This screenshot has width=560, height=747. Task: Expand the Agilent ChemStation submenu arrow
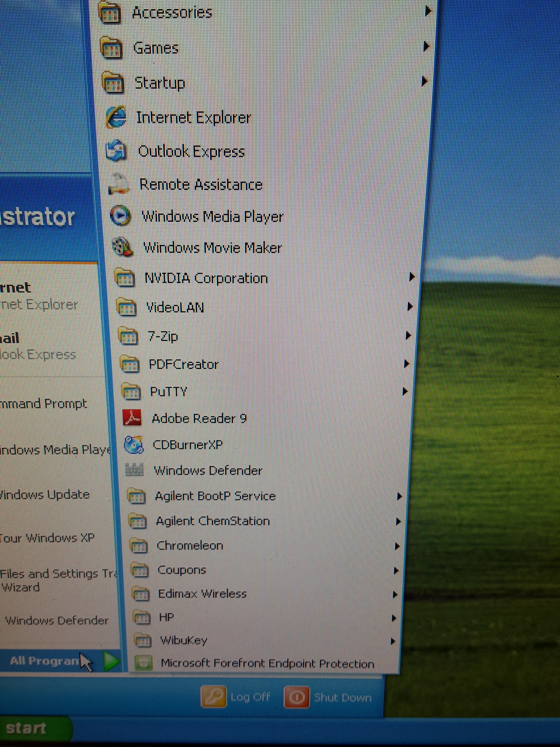pyautogui.click(x=398, y=521)
